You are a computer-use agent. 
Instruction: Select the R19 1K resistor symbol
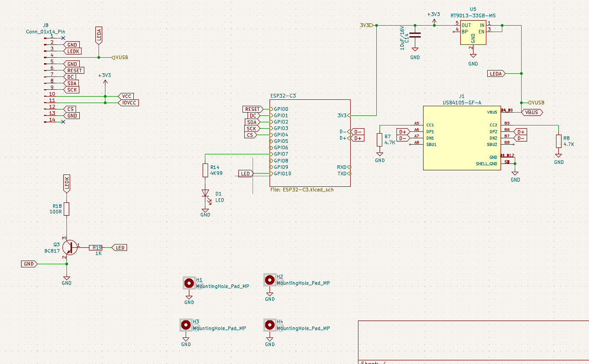[96, 247]
